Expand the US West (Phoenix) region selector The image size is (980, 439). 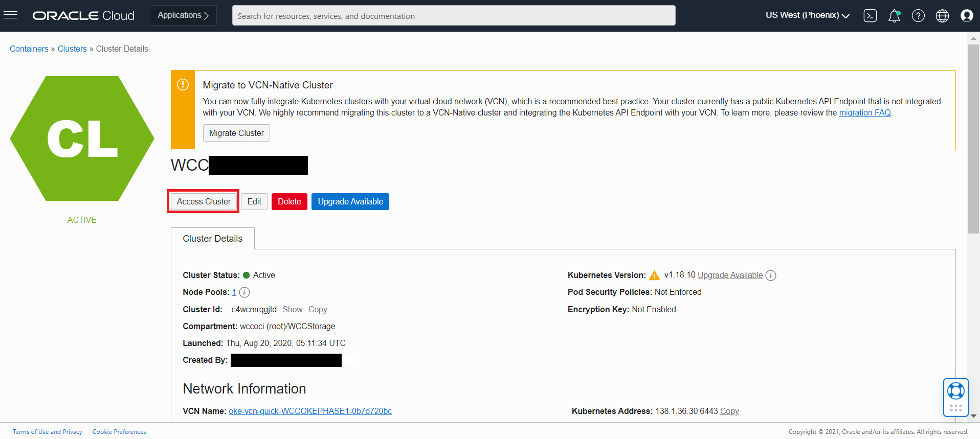808,15
